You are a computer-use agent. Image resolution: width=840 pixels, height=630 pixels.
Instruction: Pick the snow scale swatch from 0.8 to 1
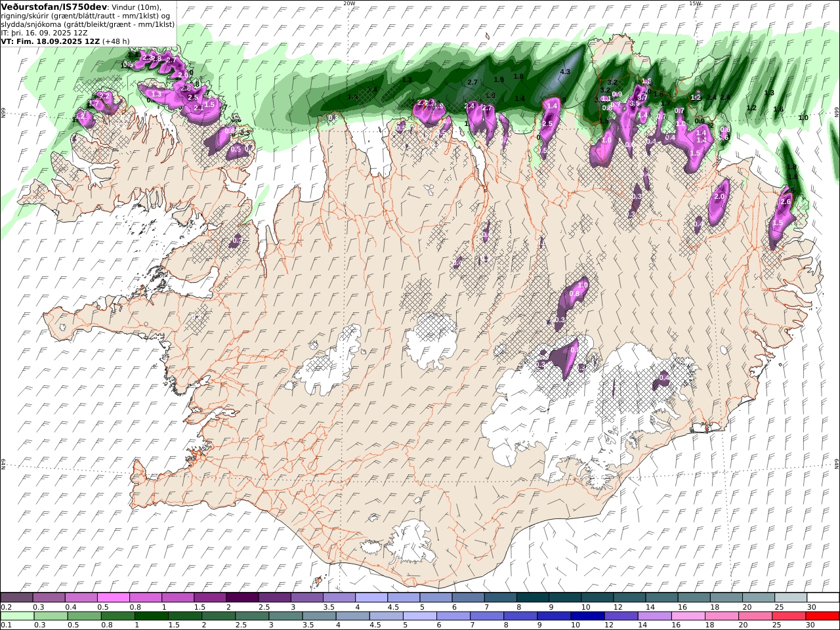coord(146,597)
